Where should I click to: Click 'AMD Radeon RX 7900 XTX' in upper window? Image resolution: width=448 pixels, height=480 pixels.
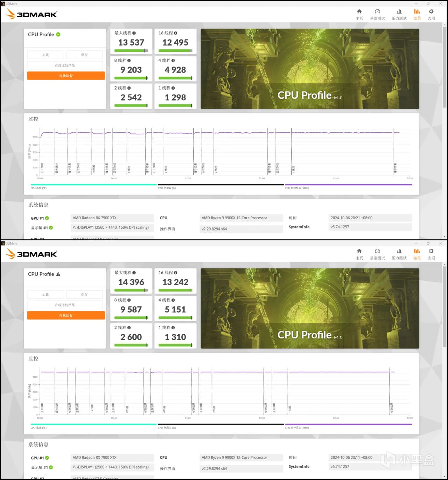[94, 218]
